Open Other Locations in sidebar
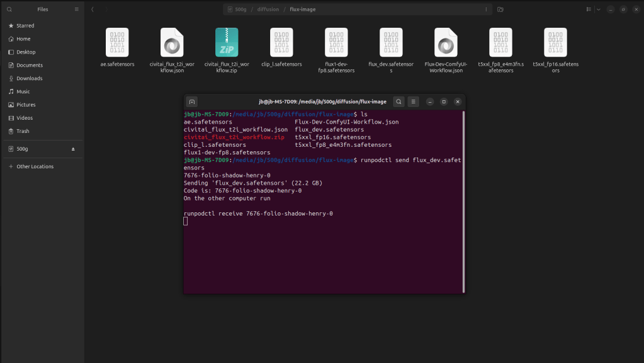The image size is (644, 363). [x=35, y=166]
